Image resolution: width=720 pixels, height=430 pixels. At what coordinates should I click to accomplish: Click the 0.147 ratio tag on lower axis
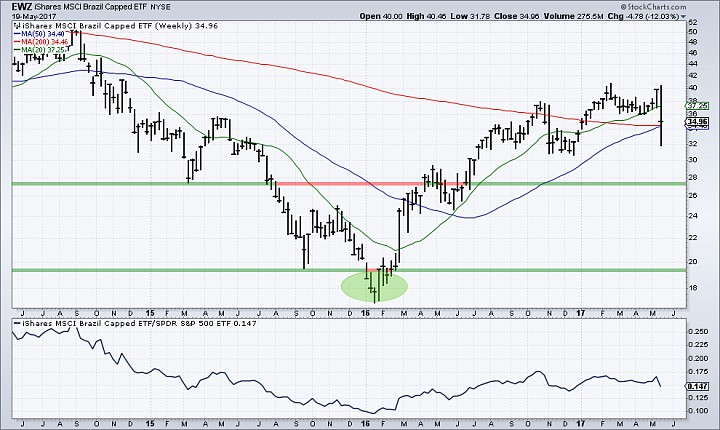(698, 386)
